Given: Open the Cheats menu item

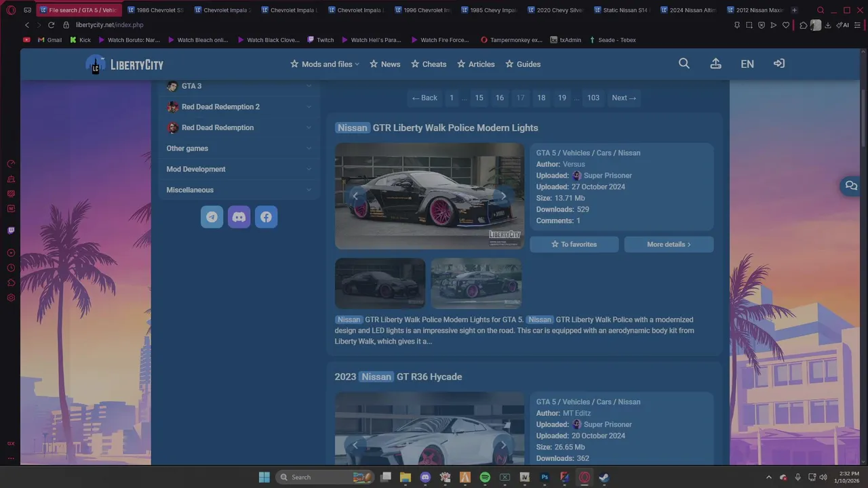Looking at the screenshot, I should coord(429,64).
